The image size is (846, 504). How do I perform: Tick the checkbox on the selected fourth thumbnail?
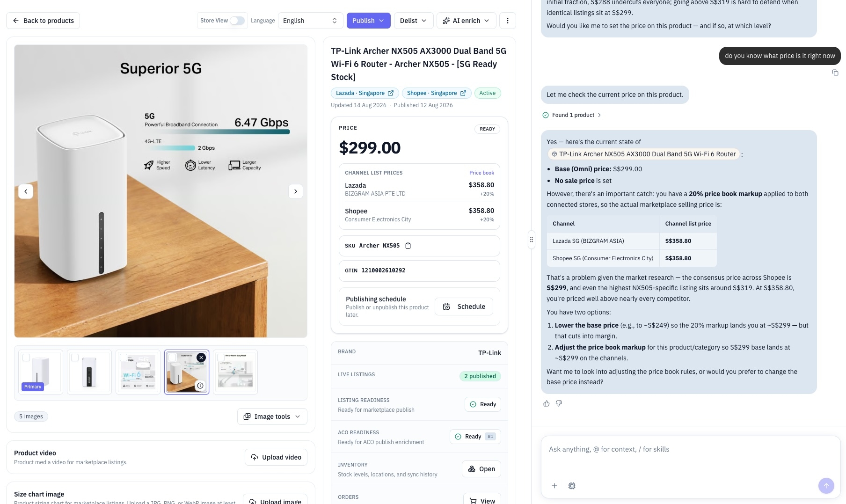(172, 358)
